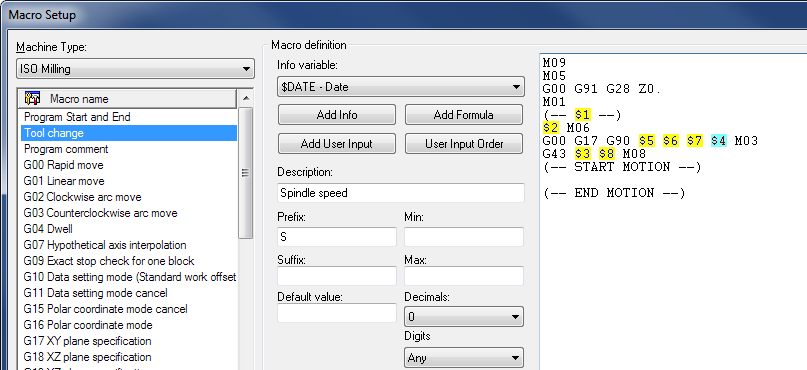The width and height of the screenshot is (807, 370).
Task: Click the G00 G91 G28 Z0. line
Action: coord(602,89)
